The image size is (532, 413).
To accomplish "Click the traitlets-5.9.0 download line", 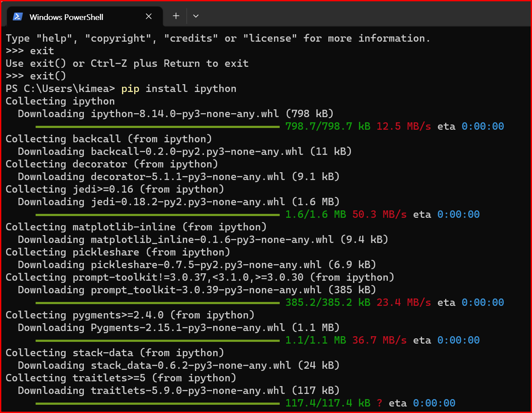I will click(x=178, y=390).
